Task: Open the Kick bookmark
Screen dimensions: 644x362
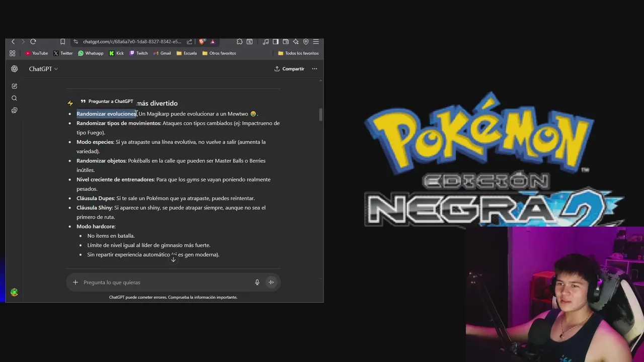Action: (x=116, y=53)
